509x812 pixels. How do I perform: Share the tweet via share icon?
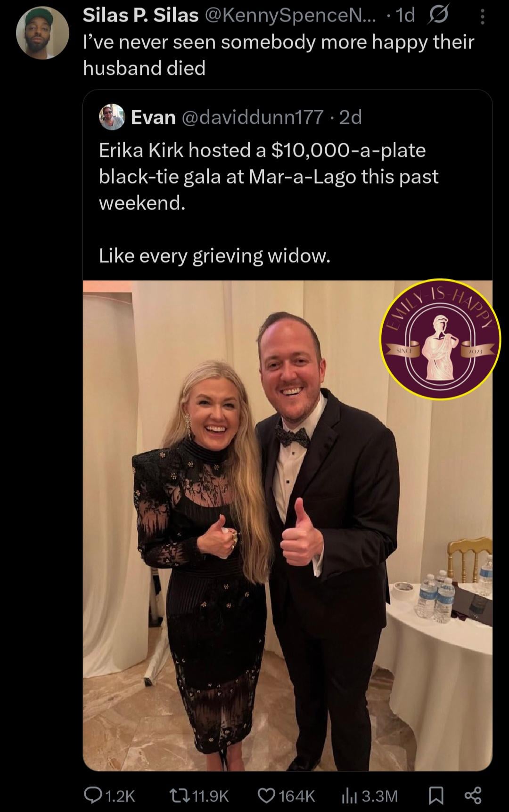click(473, 796)
